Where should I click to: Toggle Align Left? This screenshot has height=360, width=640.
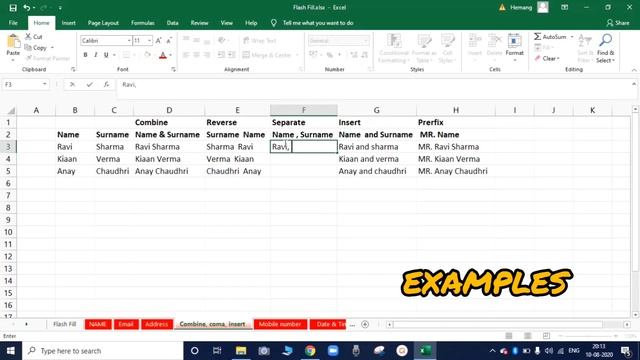coord(186,55)
